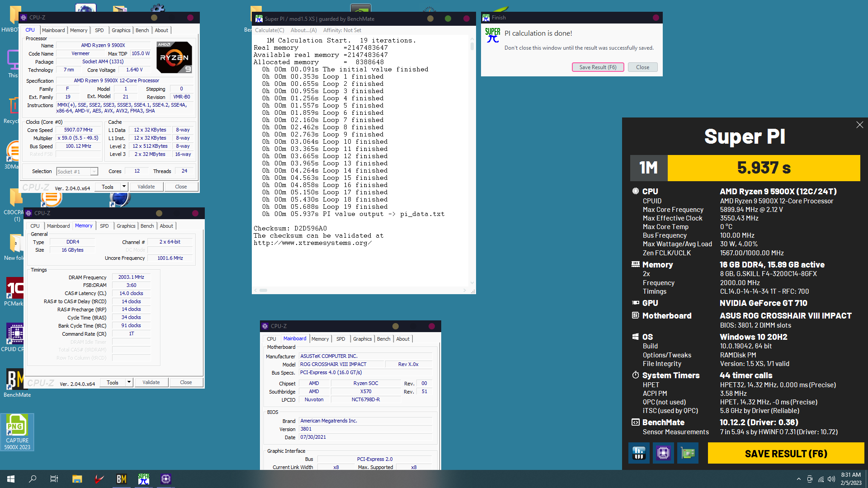Click DRAM Frequency value 2003.1 MHz

pos(131,277)
